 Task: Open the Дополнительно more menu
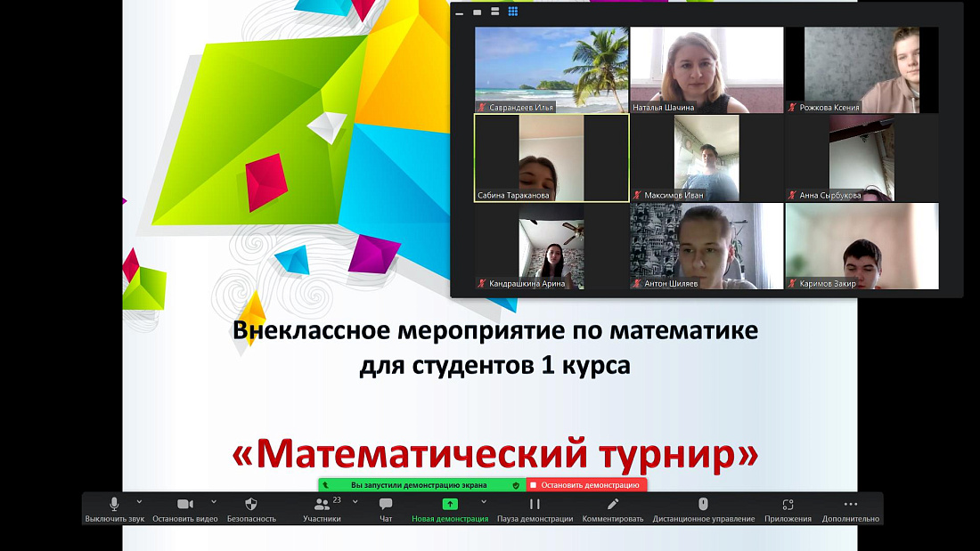[x=849, y=505]
